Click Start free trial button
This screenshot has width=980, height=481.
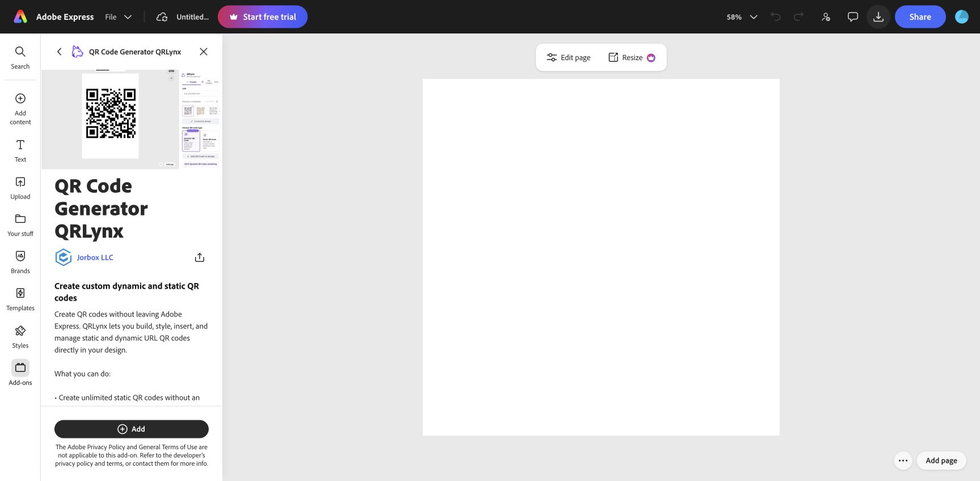pyautogui.click(x=263, y=17)
